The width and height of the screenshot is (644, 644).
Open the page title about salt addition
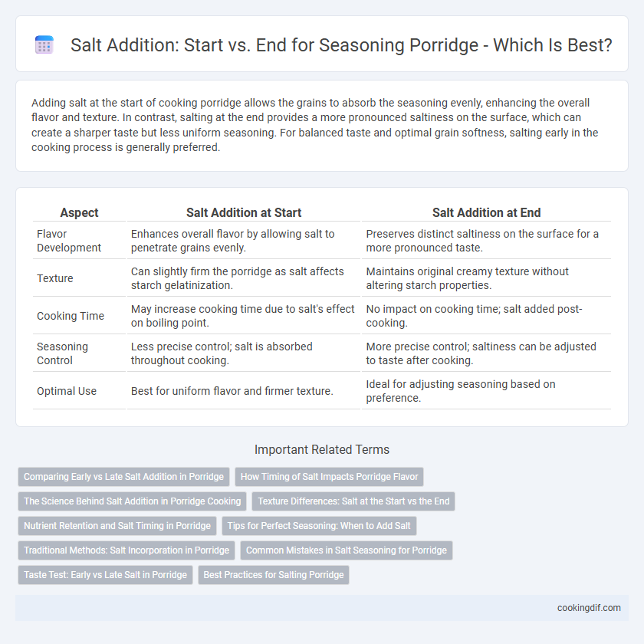[x=341, y=44]
